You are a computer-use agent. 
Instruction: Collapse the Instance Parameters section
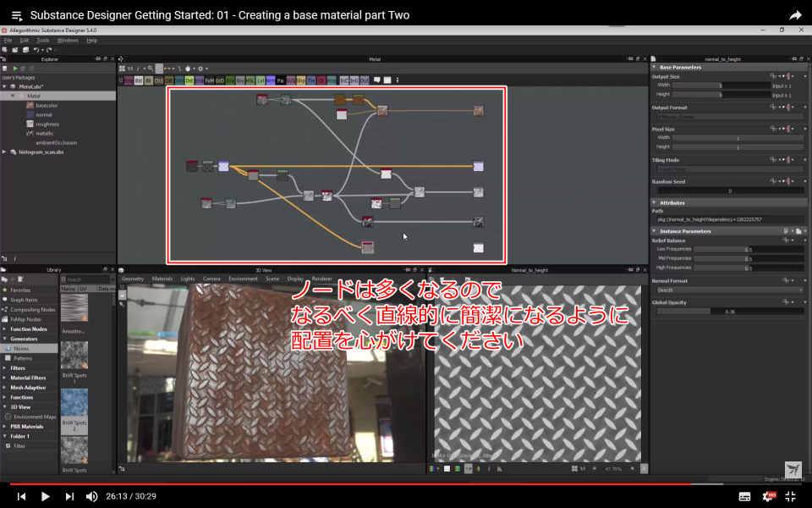click(654, 231)
